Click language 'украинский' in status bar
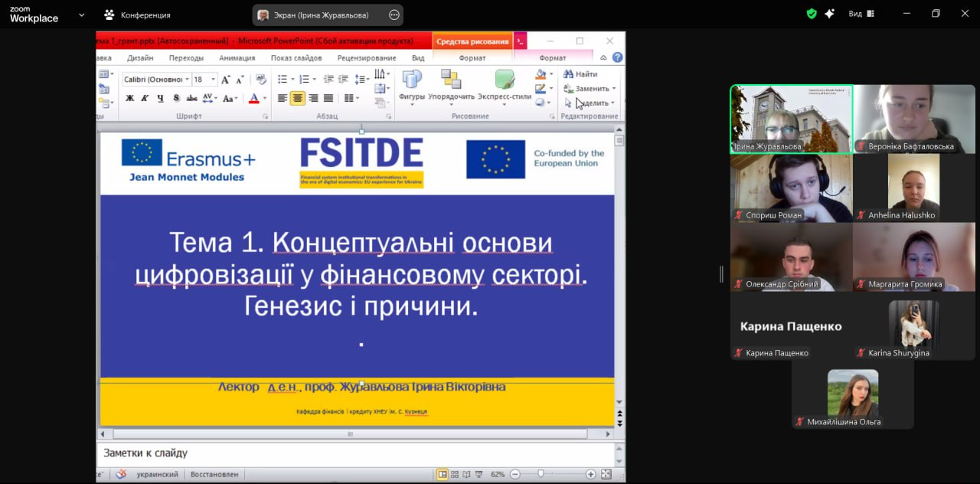 [157, 474]
